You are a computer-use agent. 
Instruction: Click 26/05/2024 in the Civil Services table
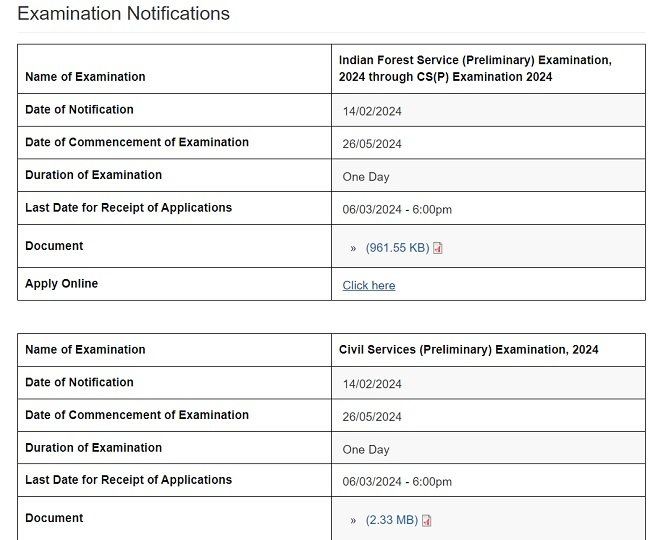pyautogui.click(x=372, y=417)
